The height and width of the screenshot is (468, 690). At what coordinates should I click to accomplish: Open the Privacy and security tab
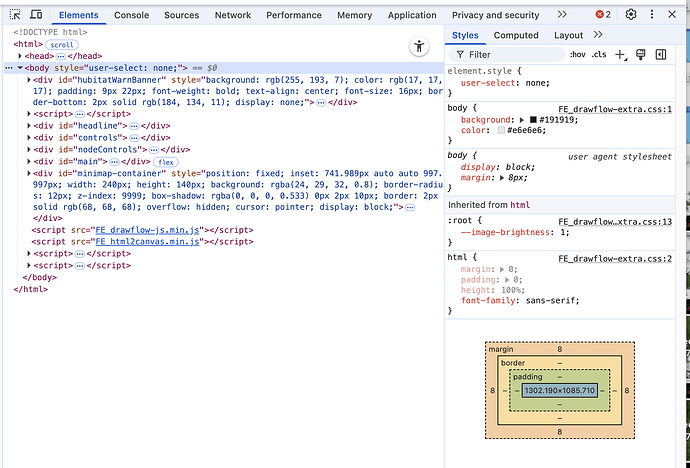pos(495,15)
